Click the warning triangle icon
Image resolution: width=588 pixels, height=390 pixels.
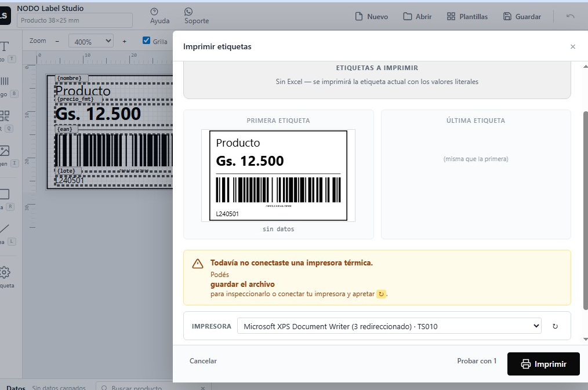[198, 264]
